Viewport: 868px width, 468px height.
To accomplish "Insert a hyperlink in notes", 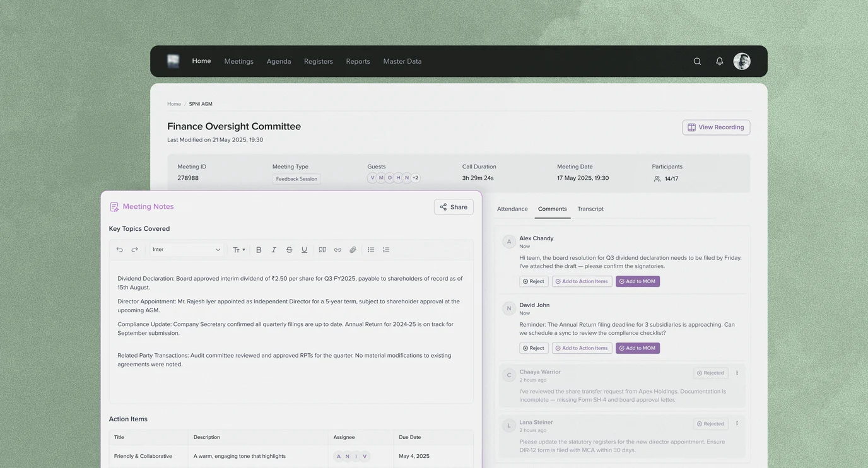I will (x=337, y=250).
